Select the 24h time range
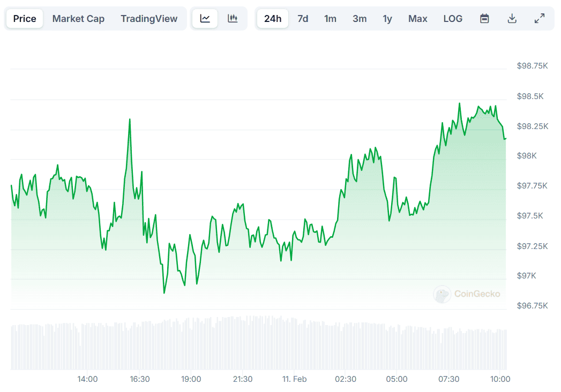Image resolution: width=561 pixels, height=392 pixels. pyautogui.click(x=273, y=19)
